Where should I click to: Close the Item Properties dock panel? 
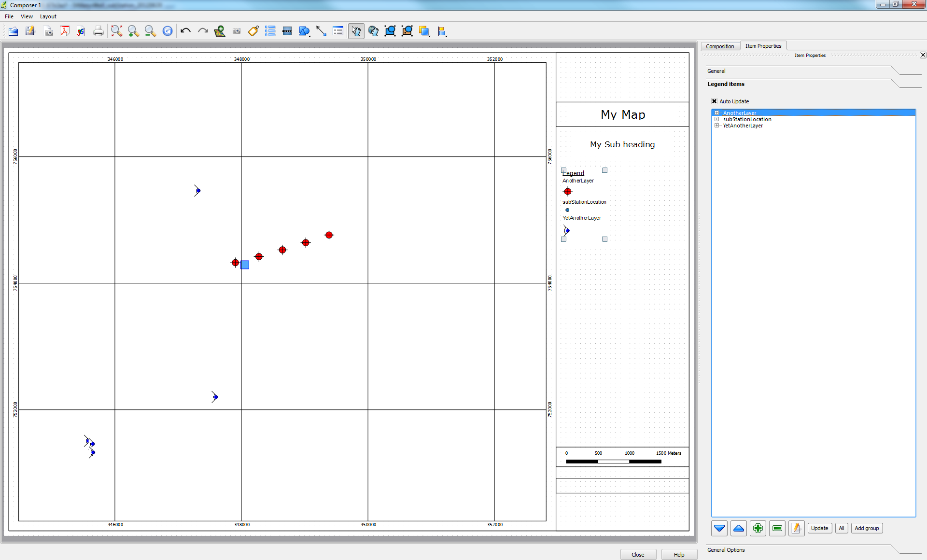pyautogui.click(x=923, y=55)
